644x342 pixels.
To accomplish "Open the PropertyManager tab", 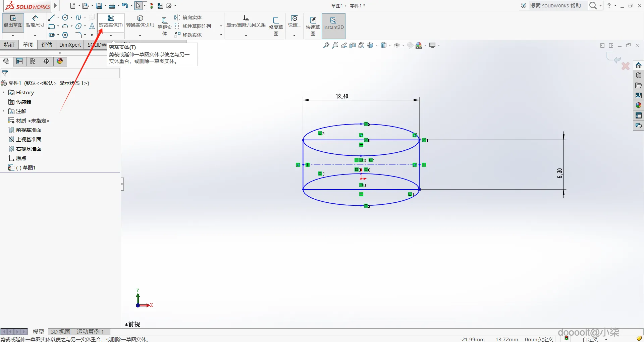I will coord(19,61).
